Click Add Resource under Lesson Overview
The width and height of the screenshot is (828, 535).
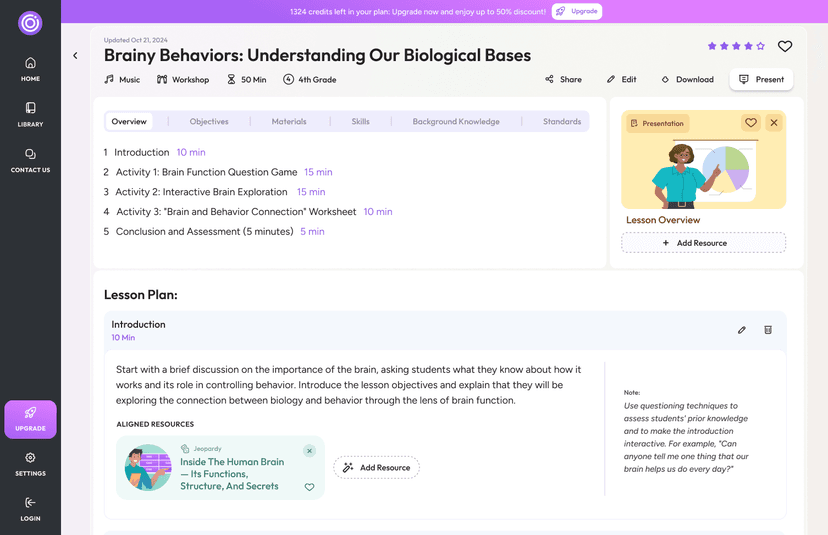703,243
